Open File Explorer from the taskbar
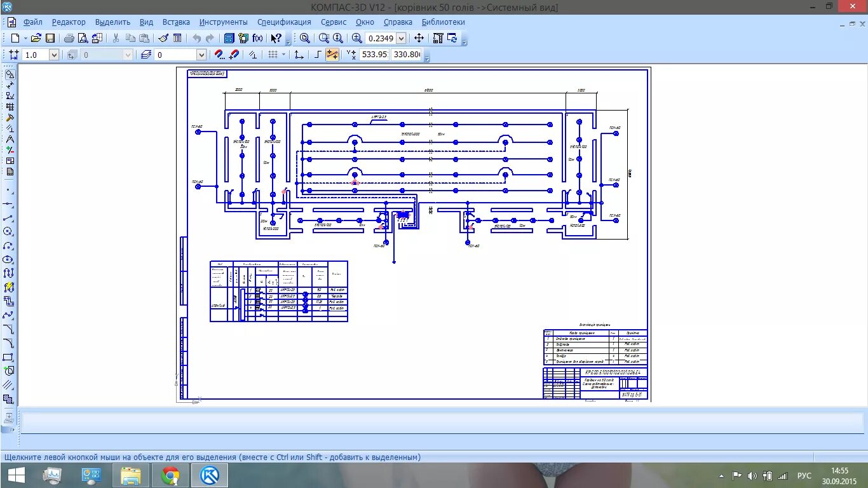The image size is (868, 488). tap(130, 475)
